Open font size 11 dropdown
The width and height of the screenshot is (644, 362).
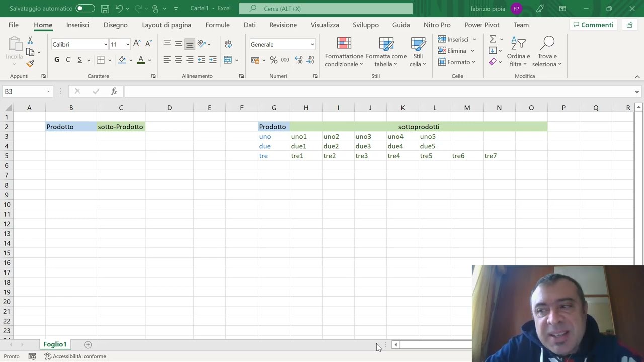pyautogui.click(x=127, y=44)
